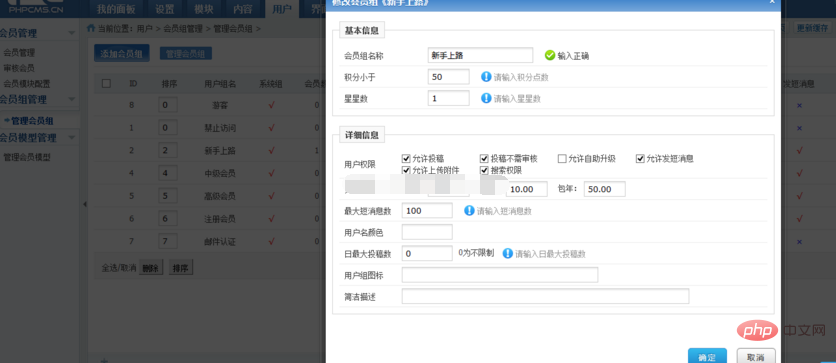Click the red system-group checkmark in 高级会员 row
The image size is (836, 363).
(x=271, y=196)
